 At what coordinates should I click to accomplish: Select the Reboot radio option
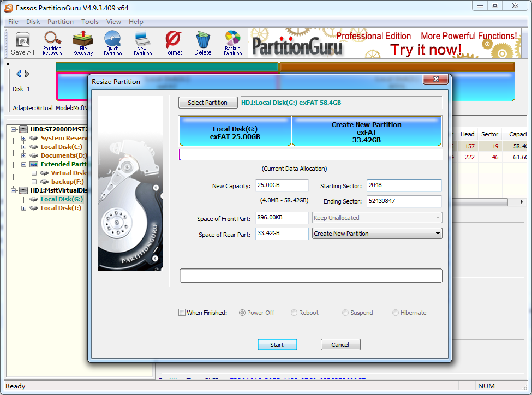294,313
